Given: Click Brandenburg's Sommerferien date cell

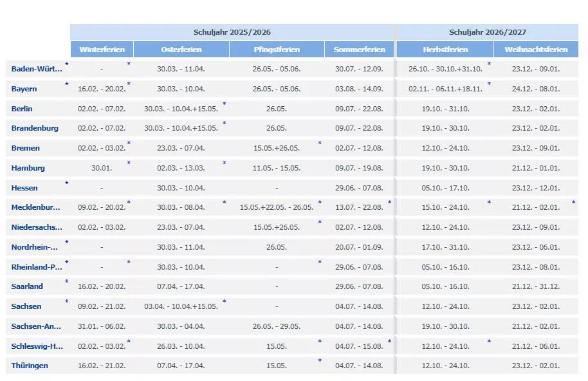Looking at the screenshot, I should [x=359, y=128].
